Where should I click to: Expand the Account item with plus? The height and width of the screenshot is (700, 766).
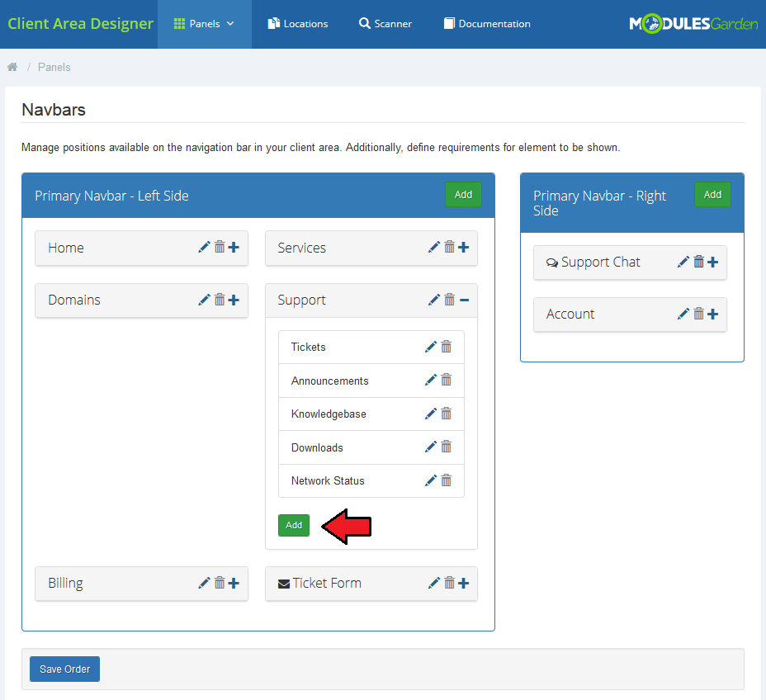click(713, 314)
